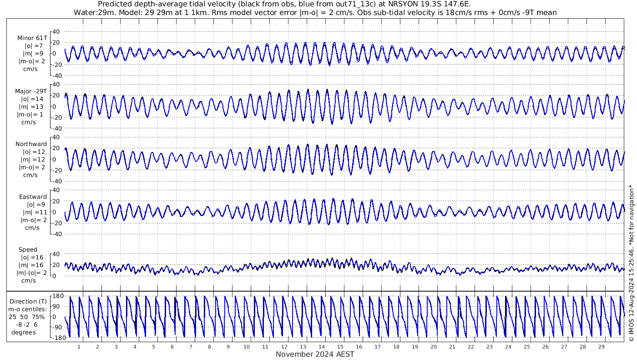This screenshot has height=364, width=637.
Task: Click the '40' tick of the Minor panel
Action: [x=56, y=31]
